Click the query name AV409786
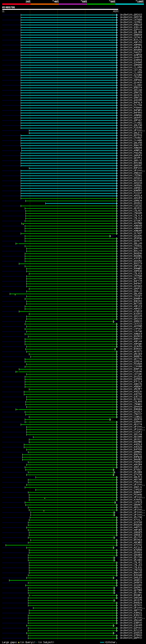Screen dimensions: 146x644 click(x=8, y=7)
